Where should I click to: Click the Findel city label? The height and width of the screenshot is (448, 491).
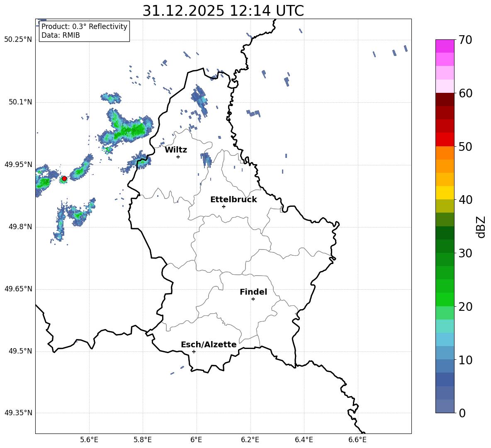tap(253, 292)
